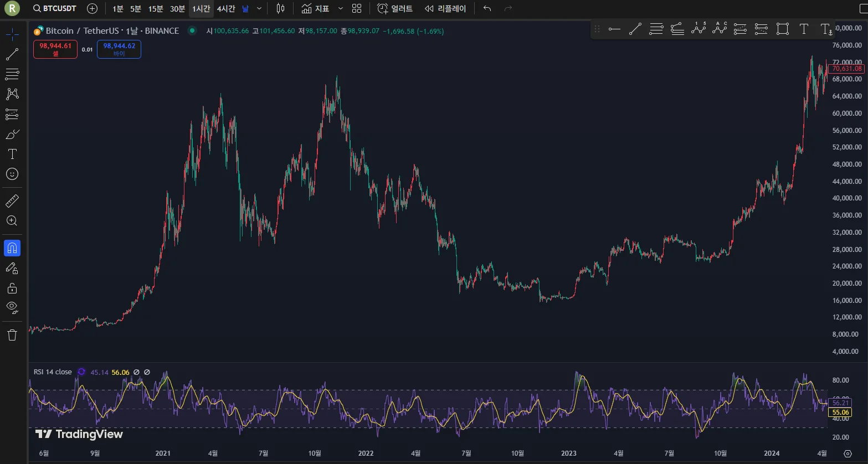
Task: Select the 15분 timeframe
Action: [156, 8]
